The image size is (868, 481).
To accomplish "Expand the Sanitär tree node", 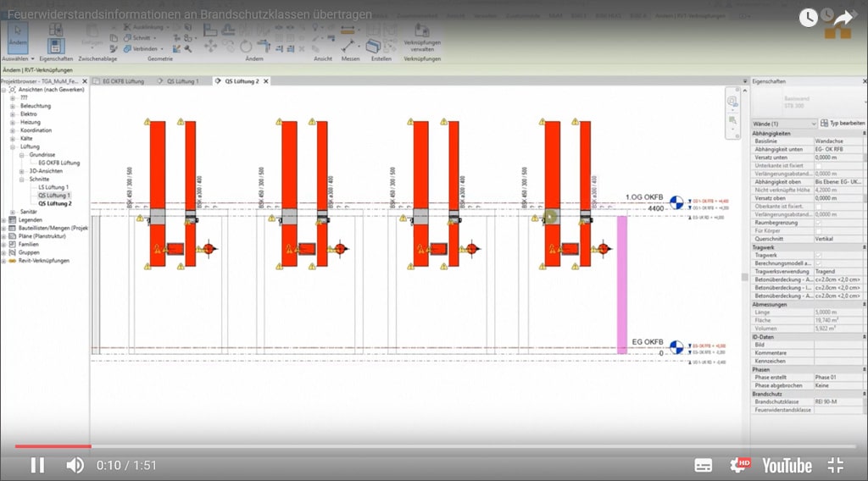I will [12, 212].
